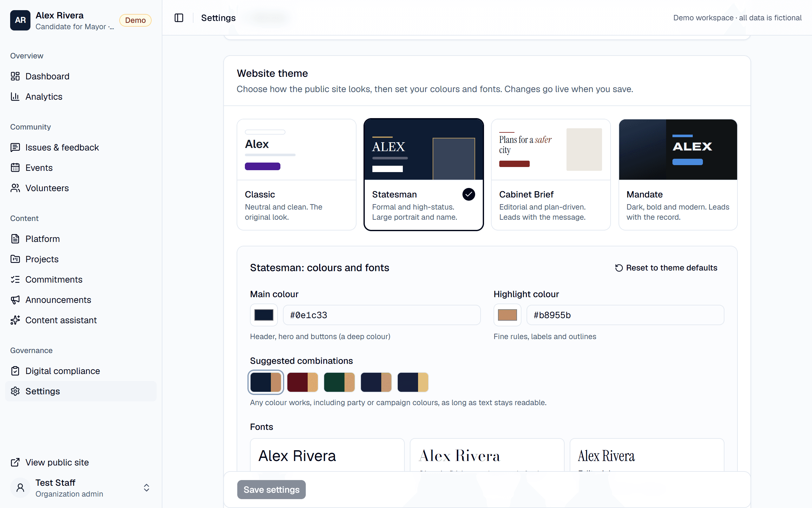
Task: Click the Test Staff user avatar icon
Action: point(20,488)
